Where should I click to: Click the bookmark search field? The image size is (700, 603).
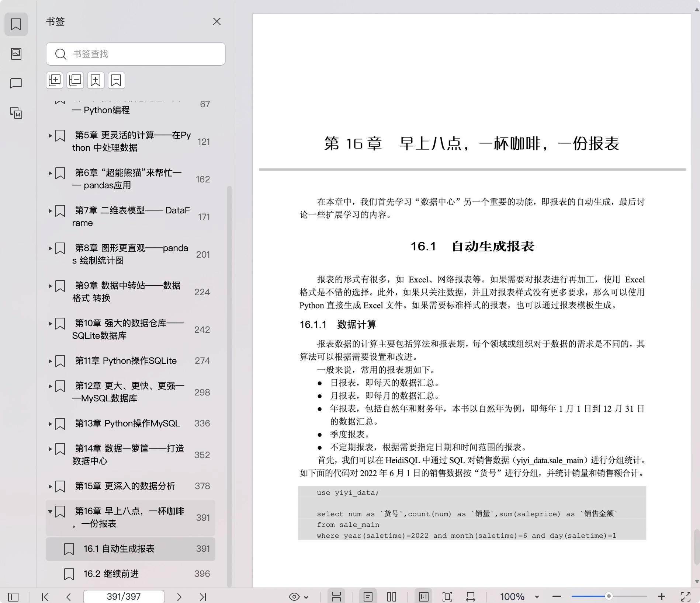tap(136, 54)
